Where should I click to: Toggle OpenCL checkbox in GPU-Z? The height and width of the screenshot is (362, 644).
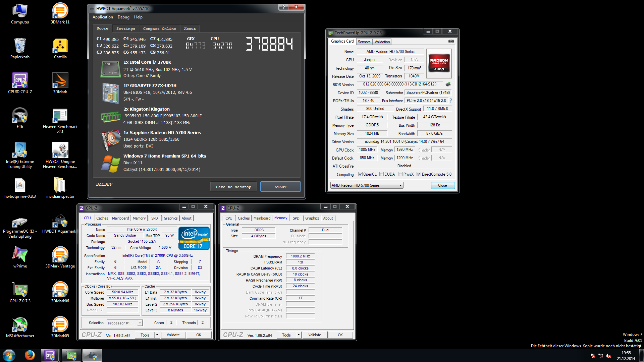pos(360,174)
